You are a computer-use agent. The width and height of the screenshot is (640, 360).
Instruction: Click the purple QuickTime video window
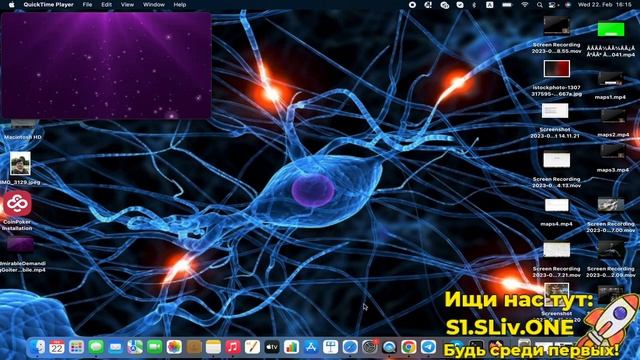point(107,65)
